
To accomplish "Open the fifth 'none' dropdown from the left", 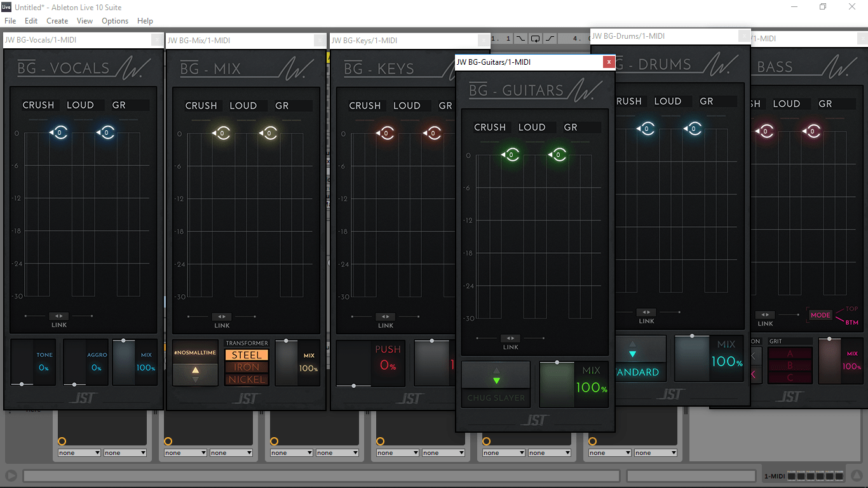I will click(x=292, y=453).
